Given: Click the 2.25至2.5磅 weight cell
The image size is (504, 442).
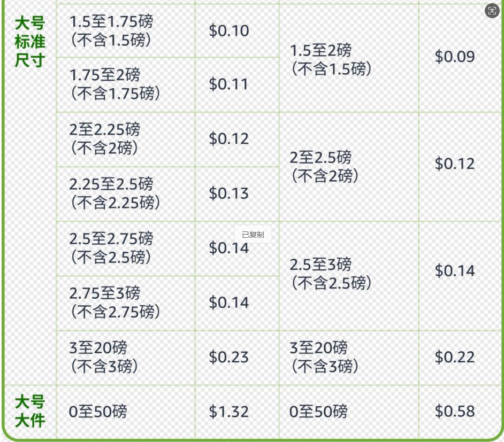Looking at the screenshot, I should click(x=126, y=194).
